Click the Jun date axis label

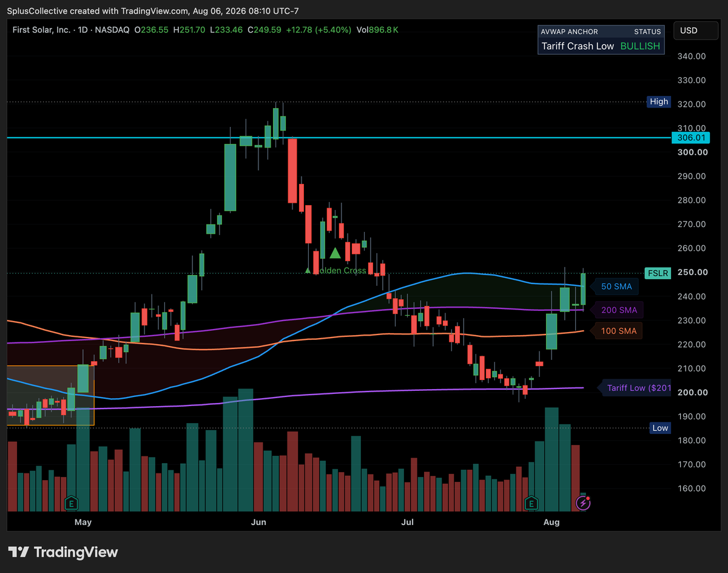click(259, 522)
